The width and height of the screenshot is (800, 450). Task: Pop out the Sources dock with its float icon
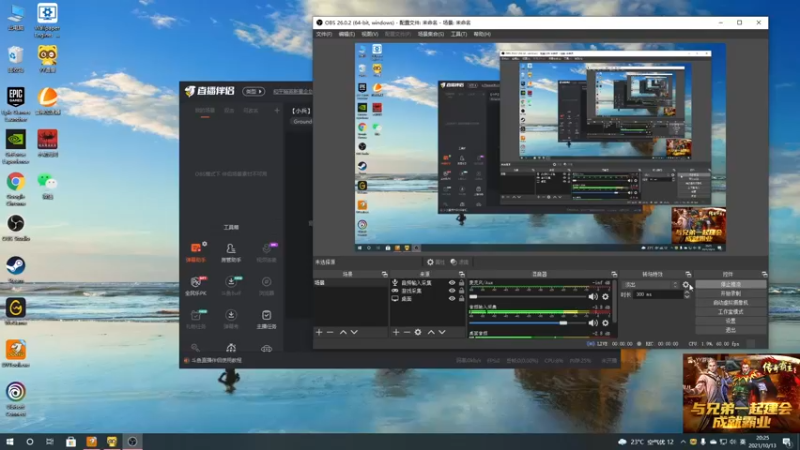[461, 274]
